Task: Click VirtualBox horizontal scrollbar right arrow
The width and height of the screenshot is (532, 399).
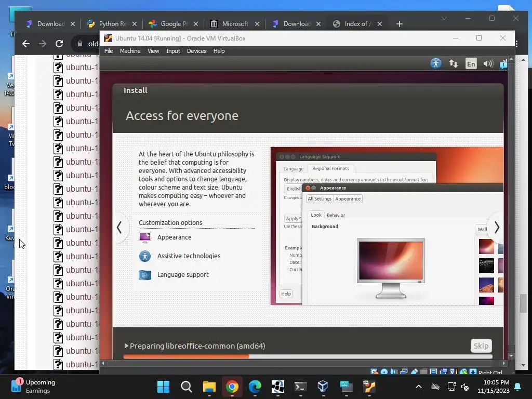Action: 504,363
